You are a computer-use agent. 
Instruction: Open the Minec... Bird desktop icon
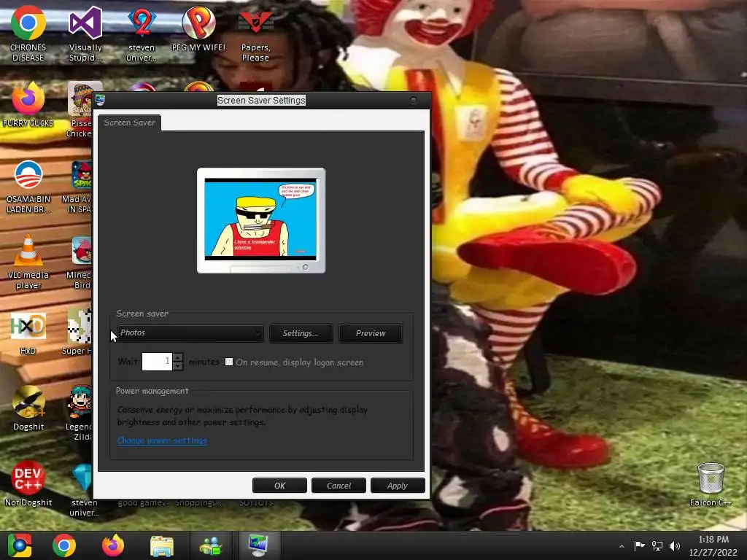tap(79, 262)
